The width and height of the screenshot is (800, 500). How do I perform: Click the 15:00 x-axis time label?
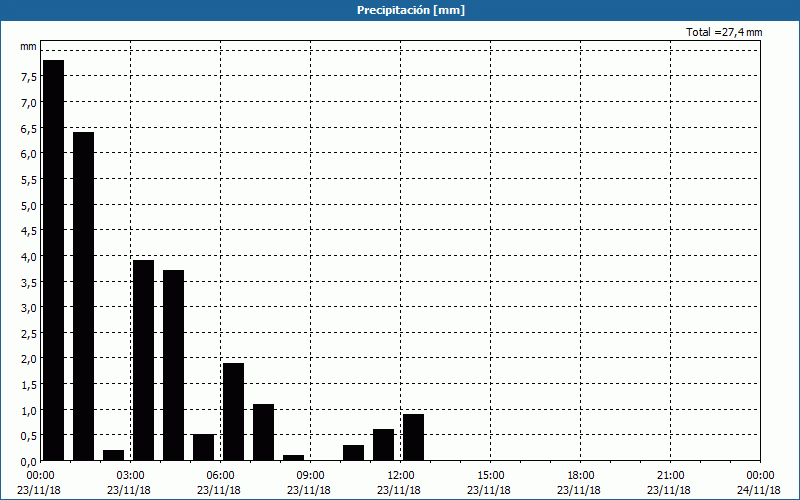(490, 476)
